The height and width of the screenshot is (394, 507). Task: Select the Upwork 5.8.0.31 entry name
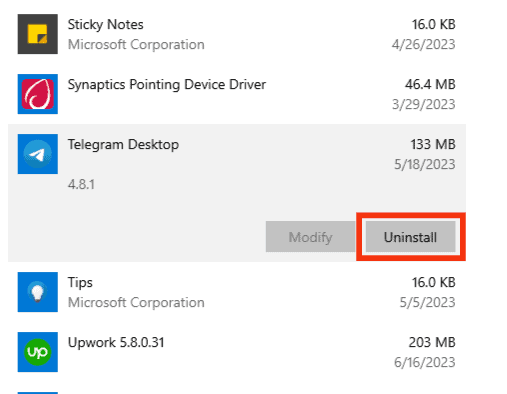[x=116, y=343]
